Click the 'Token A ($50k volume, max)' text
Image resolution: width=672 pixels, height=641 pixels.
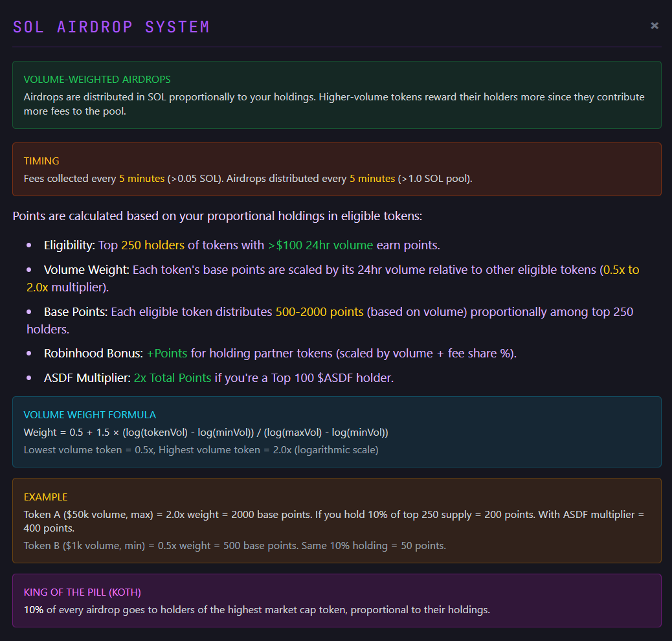(x=88, y=515)
